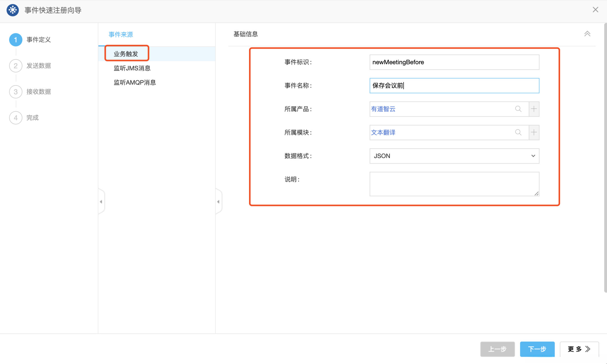Click the search icon in 所属模块 field
This screenshot has height=364, width=607.
click(518, 132)
